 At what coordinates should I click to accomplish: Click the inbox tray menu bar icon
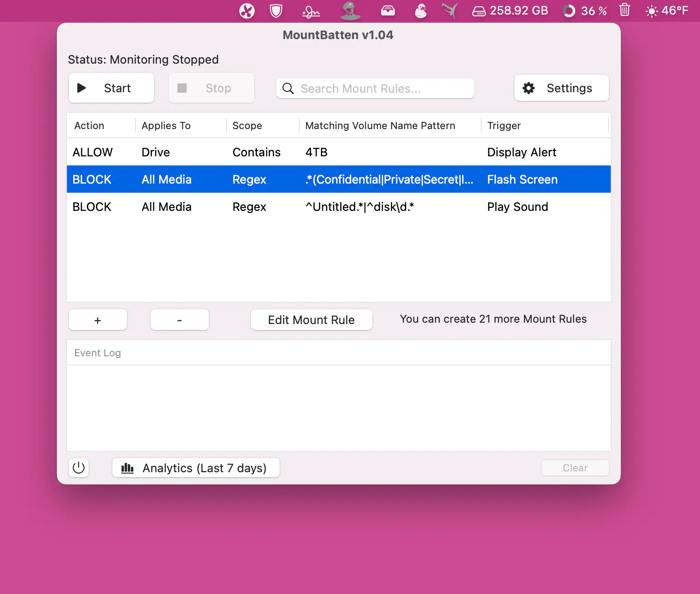coord(388,11)
